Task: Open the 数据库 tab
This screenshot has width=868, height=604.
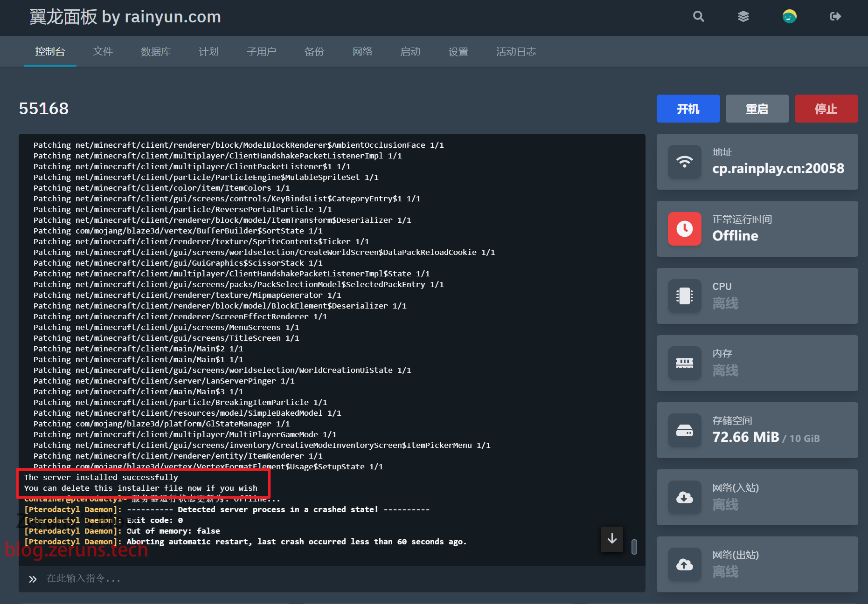Action: 156,51
